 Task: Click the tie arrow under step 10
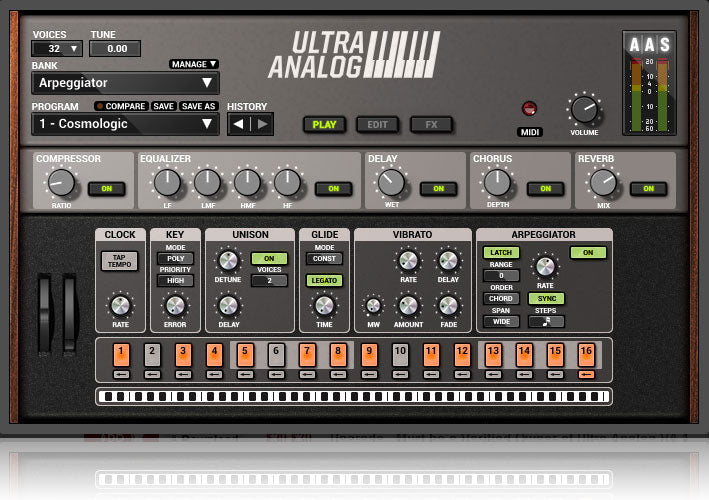(400, 374)
